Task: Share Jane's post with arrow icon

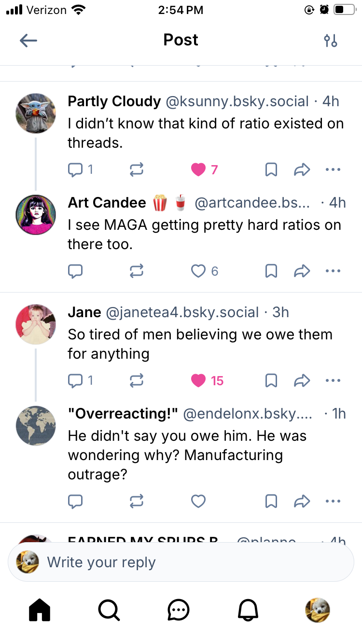Action: pyautogui.click(x=302, y=381)
